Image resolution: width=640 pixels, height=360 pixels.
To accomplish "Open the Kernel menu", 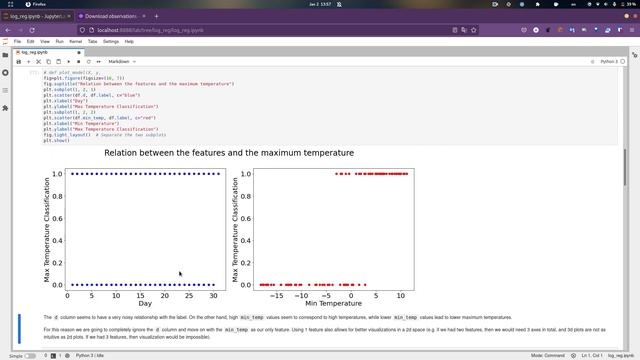I will click(x=76, y=42).
